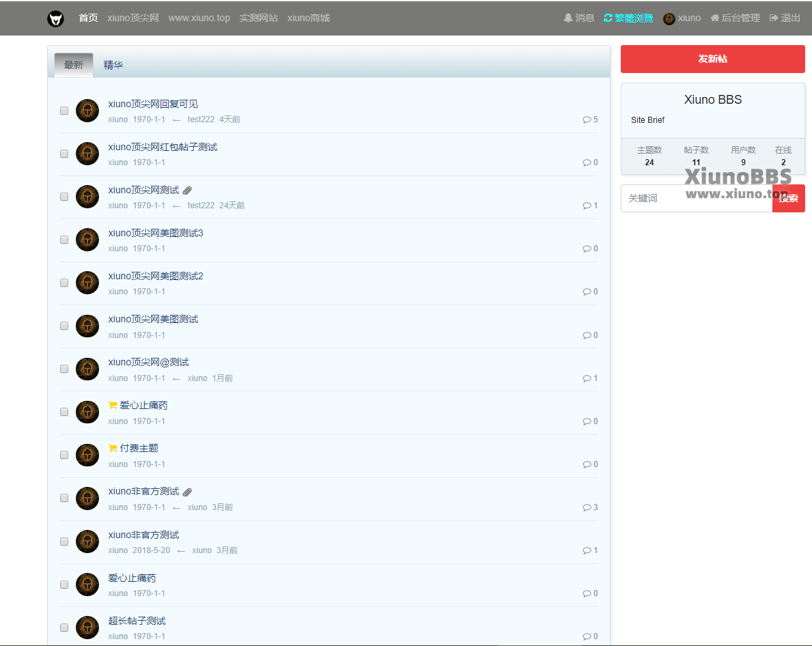The height and width of the screenshot is (646, 812).
Task: Click avatar beside xiuno顶尖网美图测试2 thread
Action: click(x=87, y=283)
